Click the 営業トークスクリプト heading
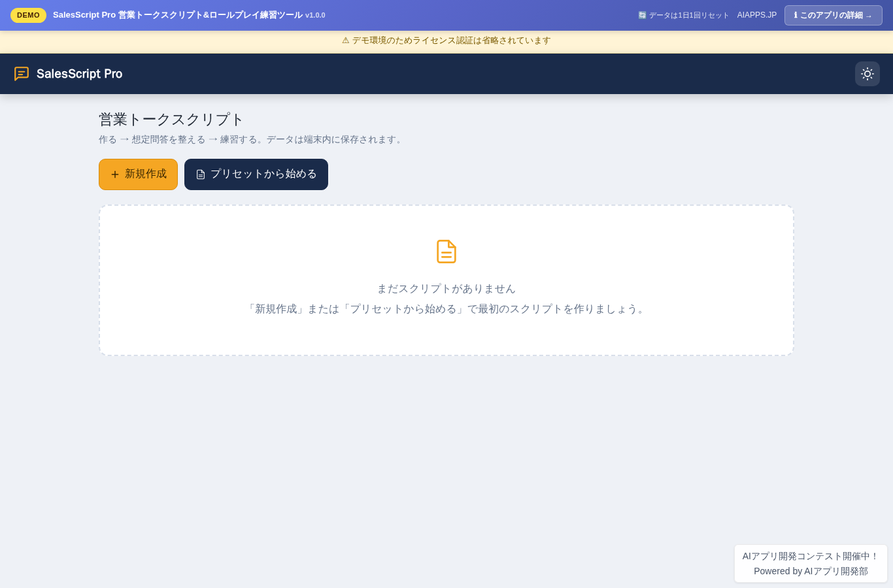Image resolution: width=893 pixels, height=588 pixels. (x=171, y=120)
